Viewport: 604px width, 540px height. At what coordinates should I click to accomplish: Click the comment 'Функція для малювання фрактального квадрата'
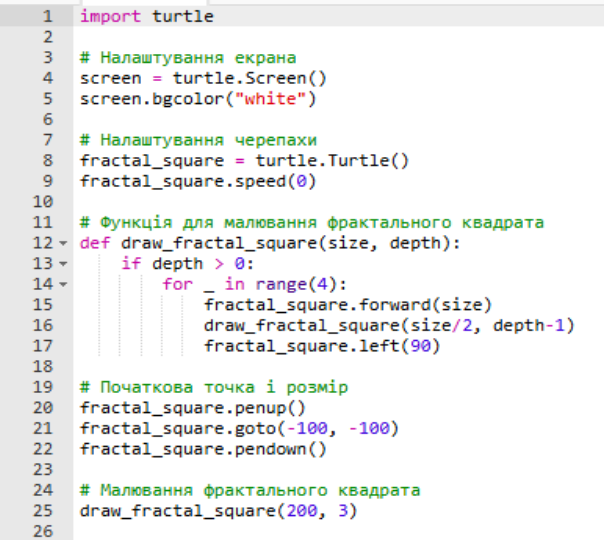pos(312,223)
